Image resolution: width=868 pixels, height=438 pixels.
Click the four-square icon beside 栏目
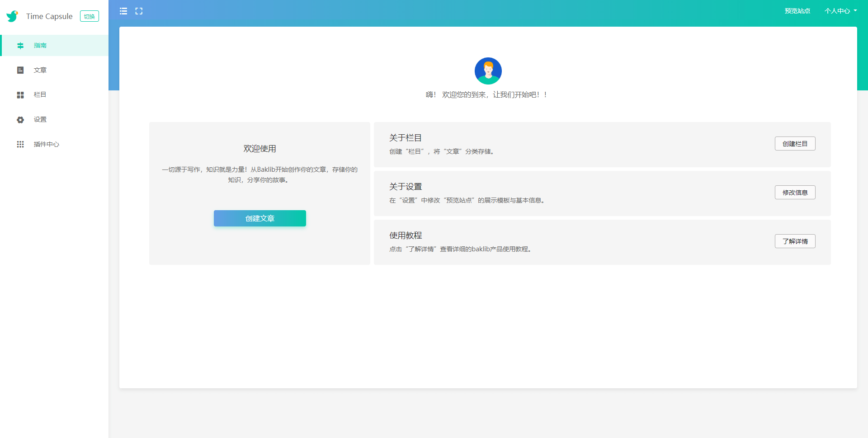[20, 95]
